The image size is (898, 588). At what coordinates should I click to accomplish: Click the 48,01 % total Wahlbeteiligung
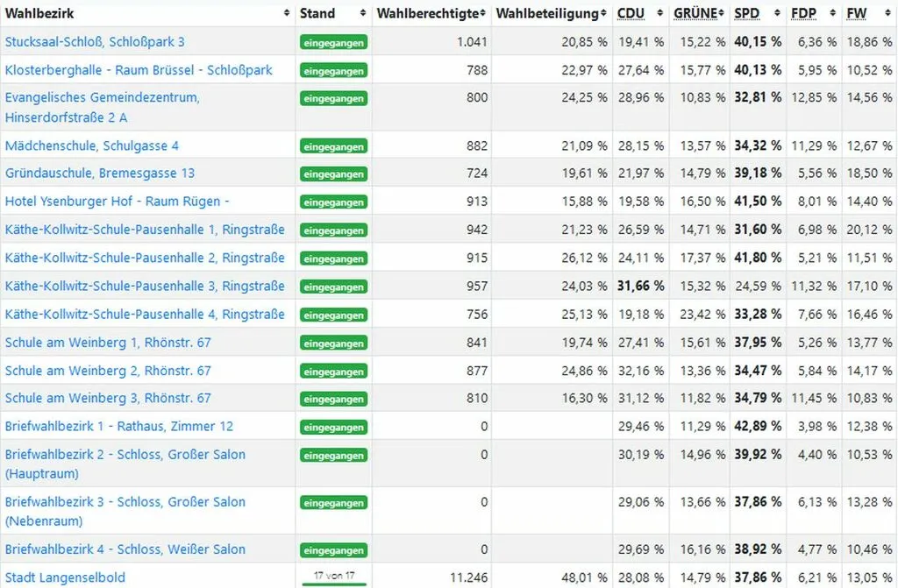584,577
